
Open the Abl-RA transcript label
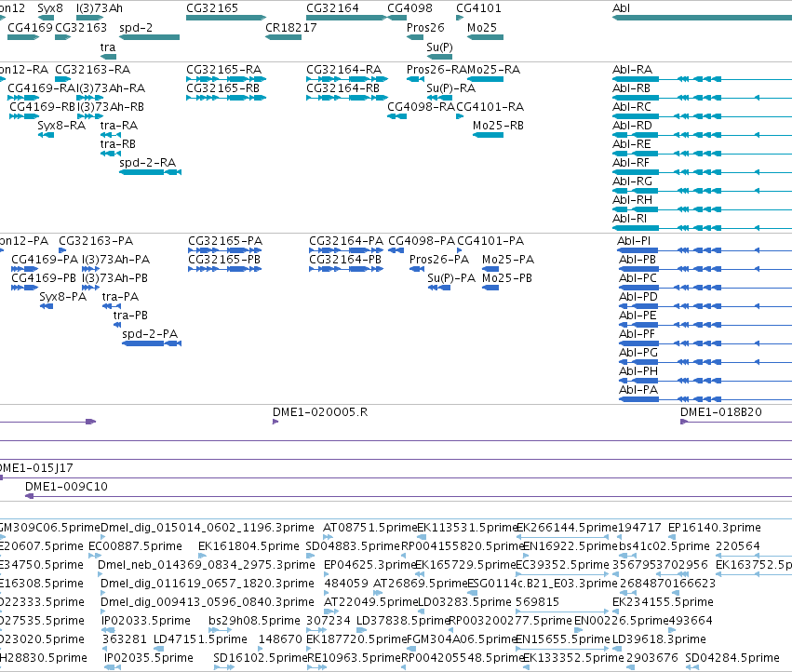[632, 69]
